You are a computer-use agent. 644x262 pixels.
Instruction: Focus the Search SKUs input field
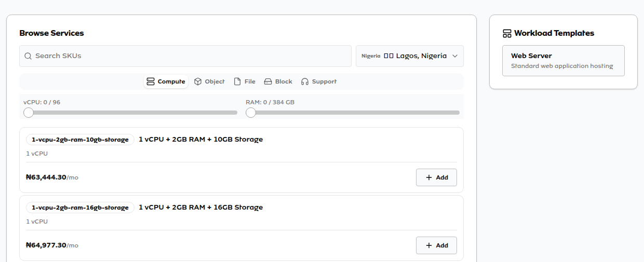(x=185, y=56)
